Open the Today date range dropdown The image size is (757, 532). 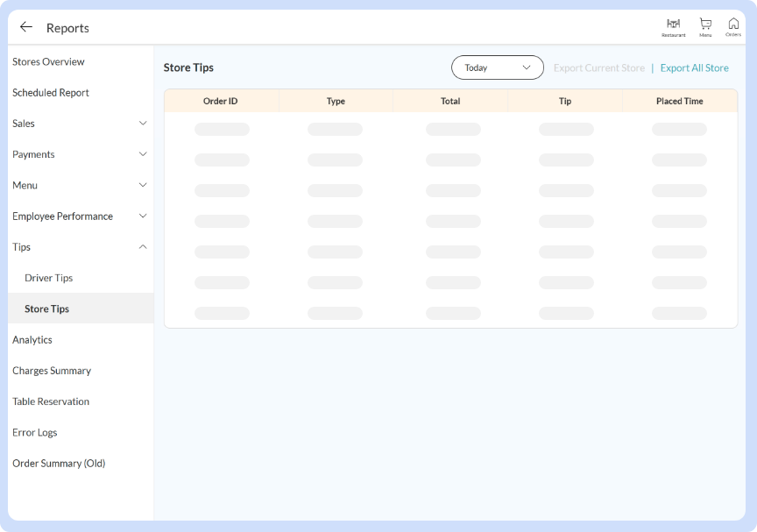click(497, 67)
